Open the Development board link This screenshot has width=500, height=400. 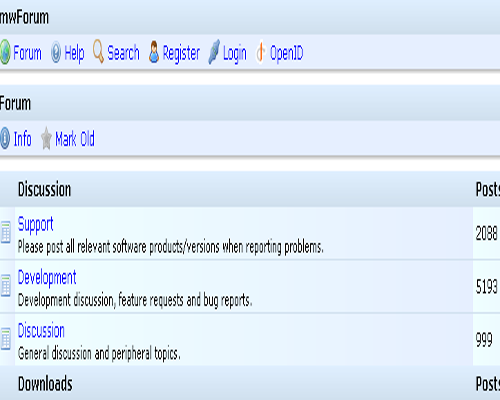tap(47, 278)
